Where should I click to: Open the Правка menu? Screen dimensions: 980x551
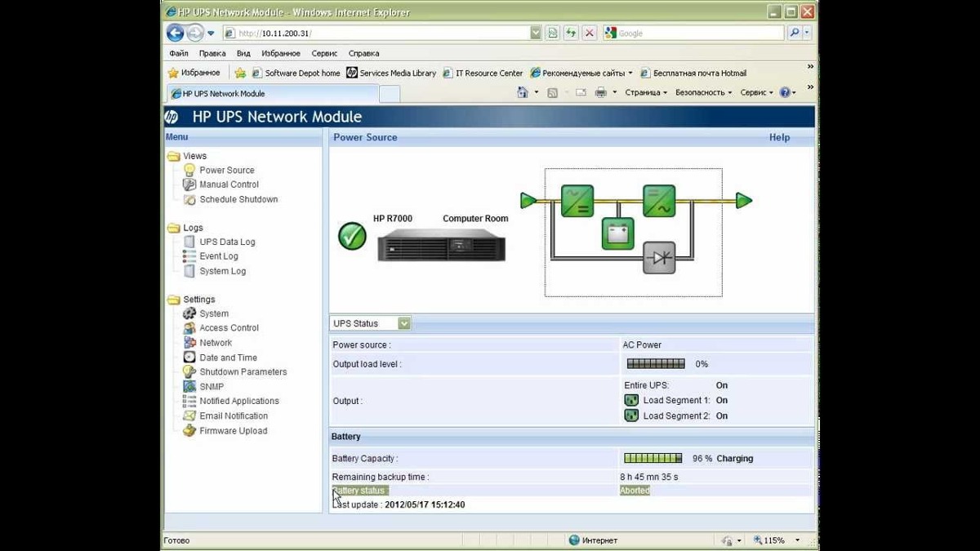[x=212, y=53]
